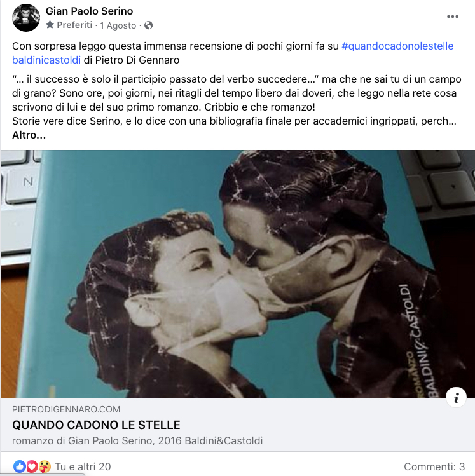
Task: Click the red heart reaction icon
Action: (32, 466)
